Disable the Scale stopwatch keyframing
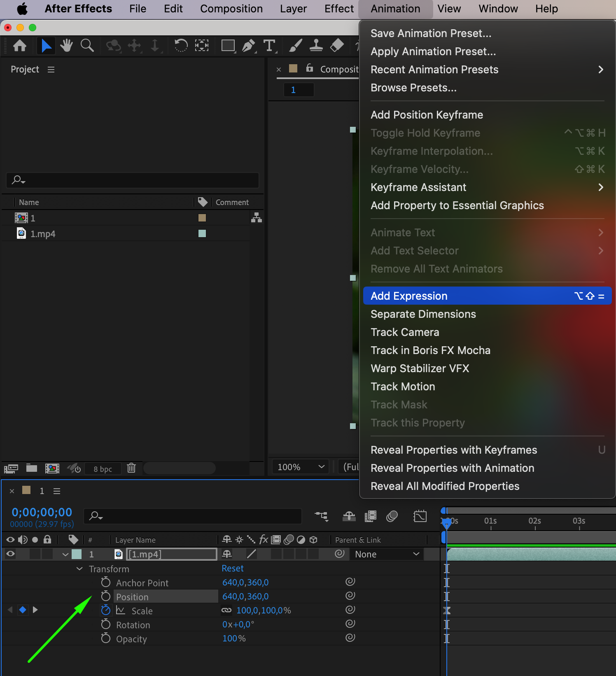 [106, 611]
